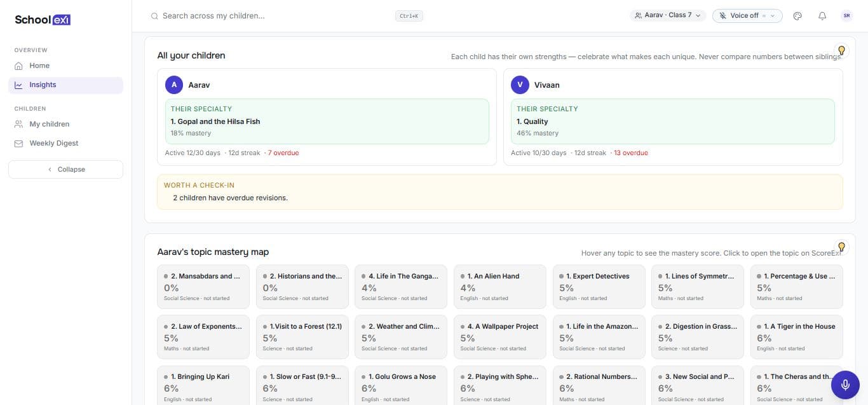The image size is (868, 405).
Task: Collapse the sidebar
Action: [x=65, y=169]
